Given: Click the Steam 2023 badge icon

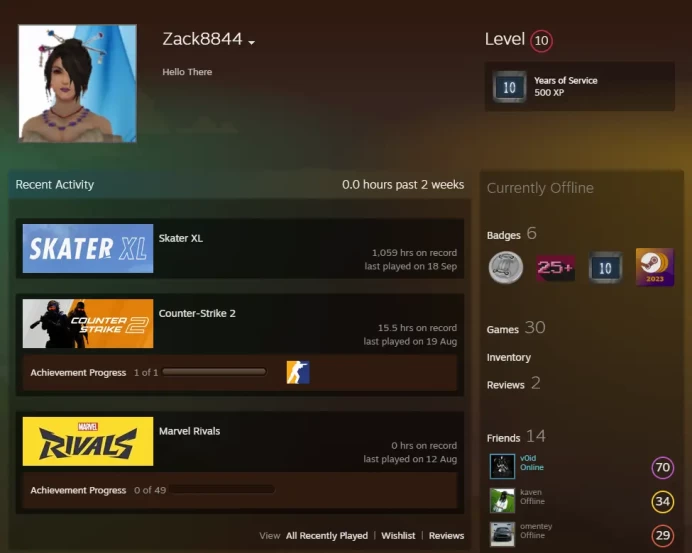Looking at the screenshot, I should click(655, 267).
